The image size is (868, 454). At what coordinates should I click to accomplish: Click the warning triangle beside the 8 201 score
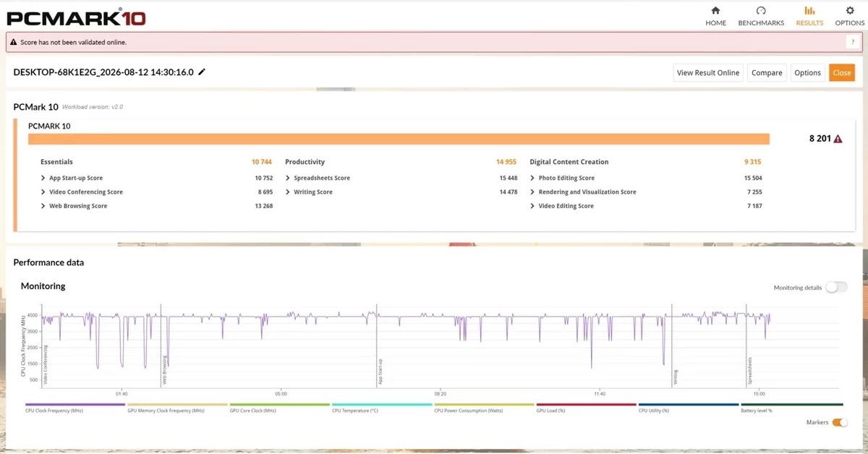pos(838,139)
